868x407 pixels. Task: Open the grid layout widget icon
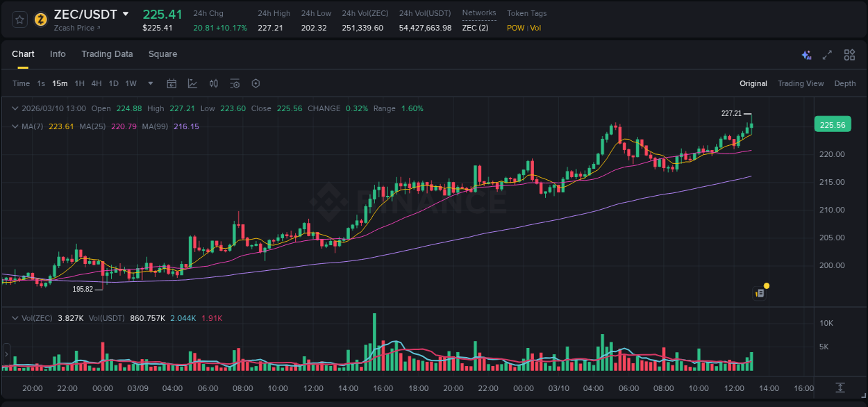coord(849,54)
